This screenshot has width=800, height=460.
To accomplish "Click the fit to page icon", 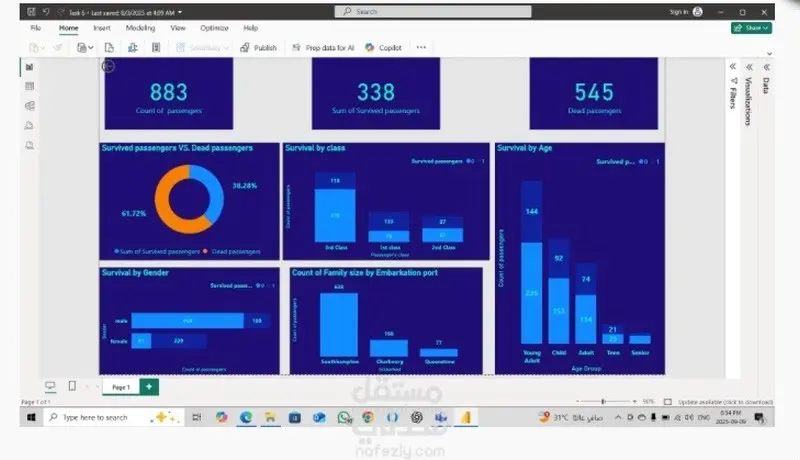I will coord(667,402).
